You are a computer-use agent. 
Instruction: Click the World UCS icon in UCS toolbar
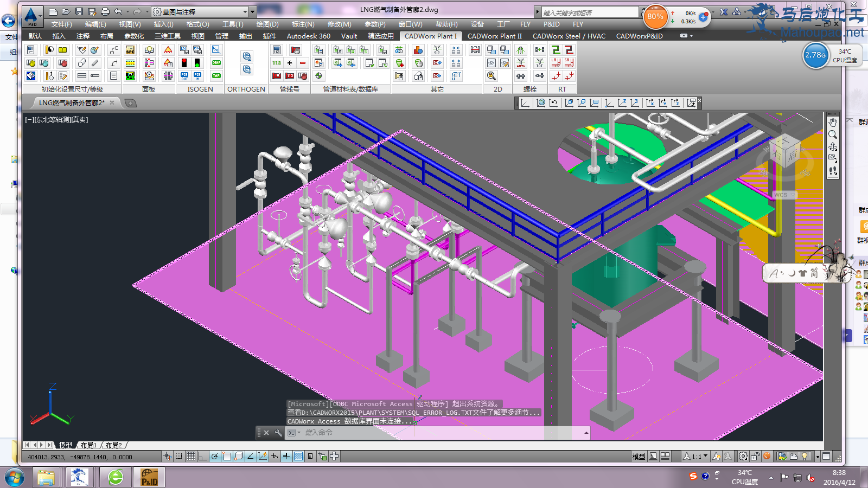541,103
